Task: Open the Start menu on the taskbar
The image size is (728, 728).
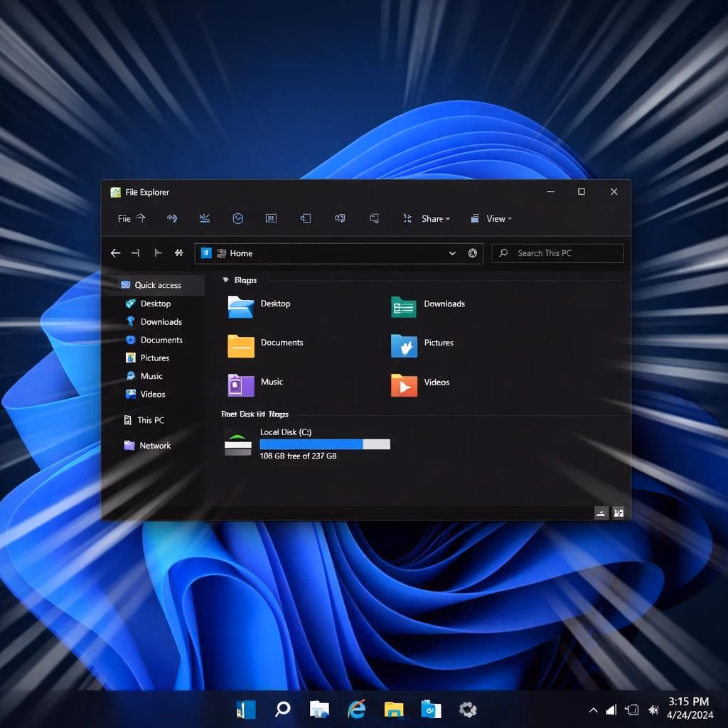Action: pyautogui.click(x=246, y=710)
